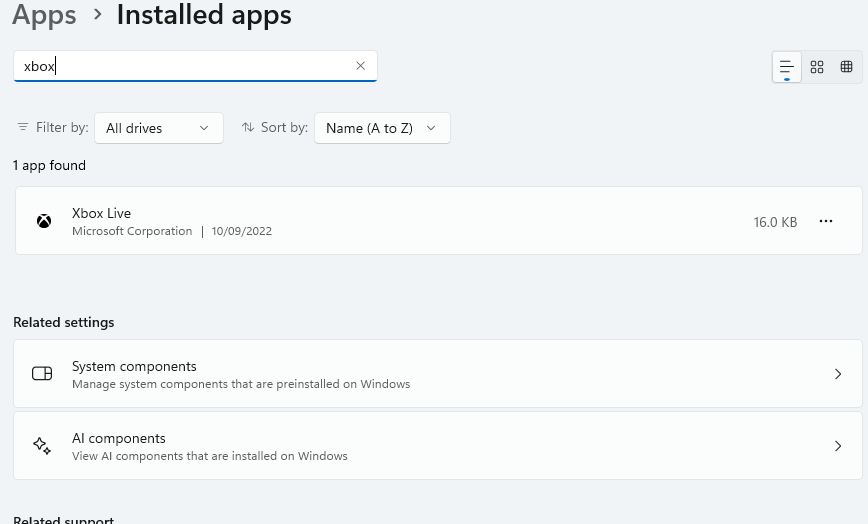This screenshot has width=868, height=524.
Task: Click the sort arrows icon
Action: coord(248,127)
